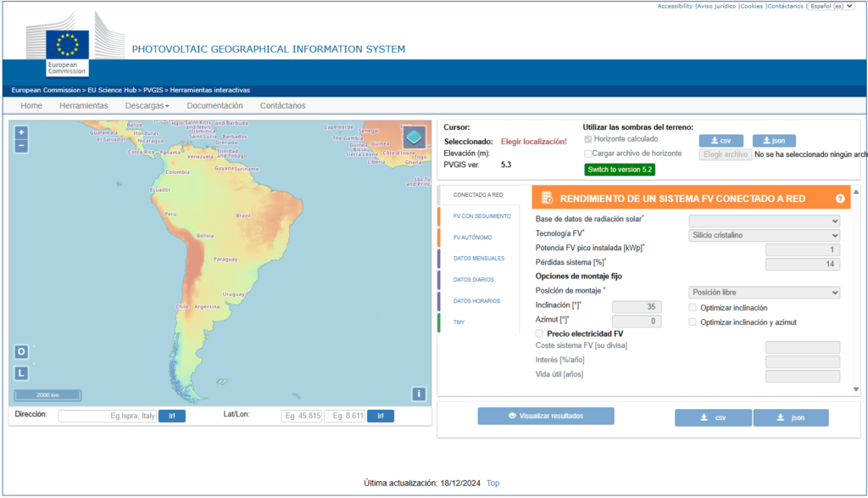Screen dimensions: 868x498
Task: Check Optimizar inclinación y azimut
Action: (x=693, y=322)
